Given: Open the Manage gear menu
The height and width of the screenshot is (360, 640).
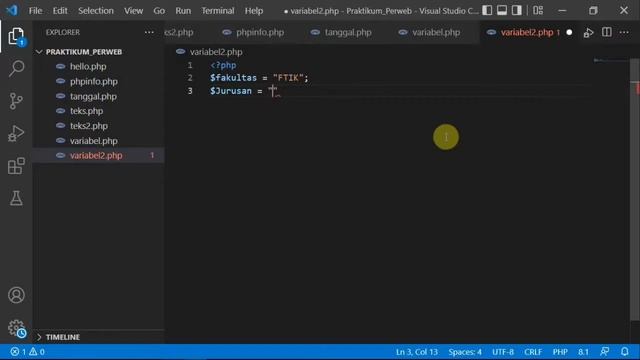Looking at the screenshot, I should 16,328.
